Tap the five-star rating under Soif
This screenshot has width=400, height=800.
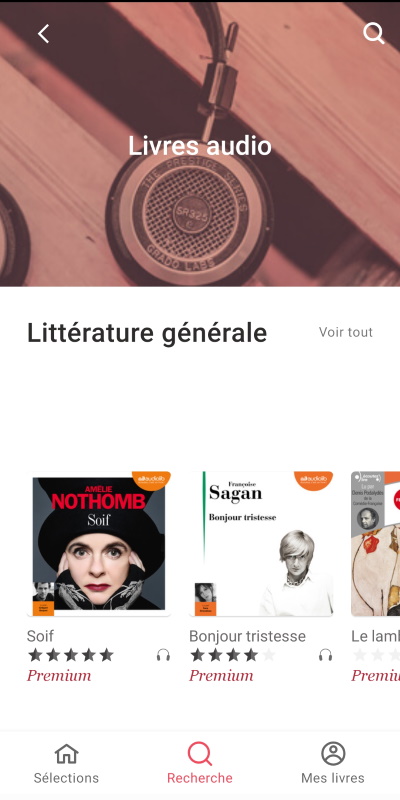coord(71,655)
